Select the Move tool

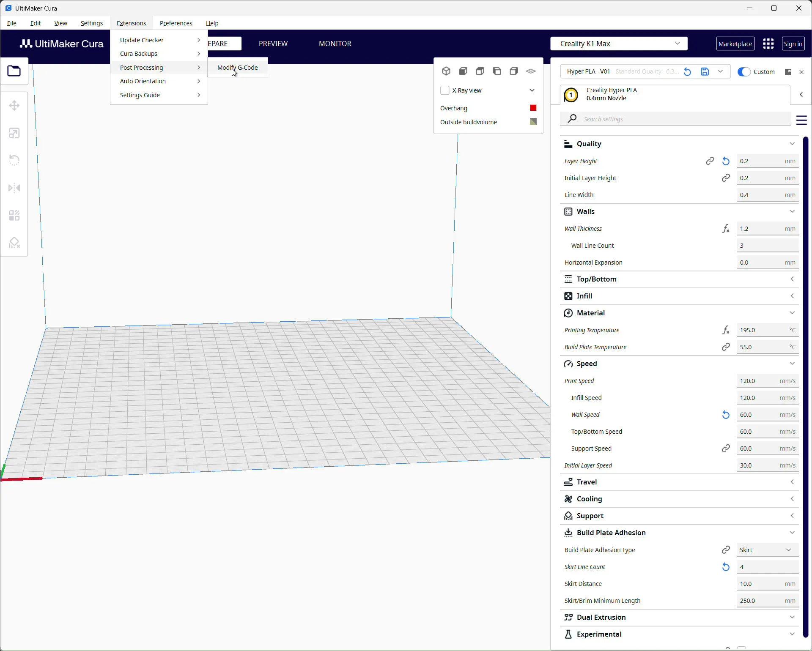(14, 105)
